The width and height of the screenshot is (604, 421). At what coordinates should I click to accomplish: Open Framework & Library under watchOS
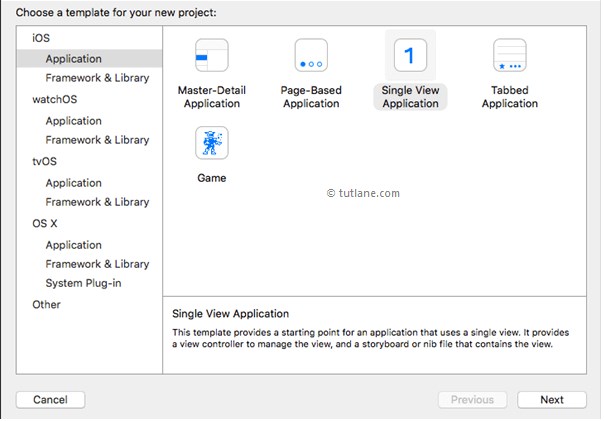(x=97, y=140)
